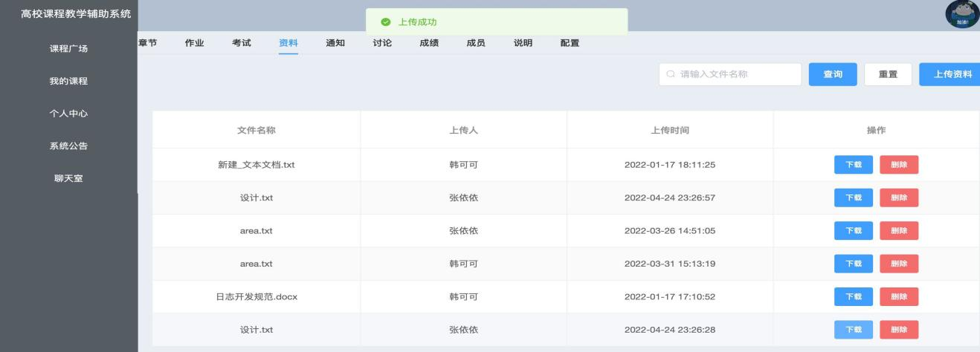
Task: Click the user avatar icon
Action: 961,15
